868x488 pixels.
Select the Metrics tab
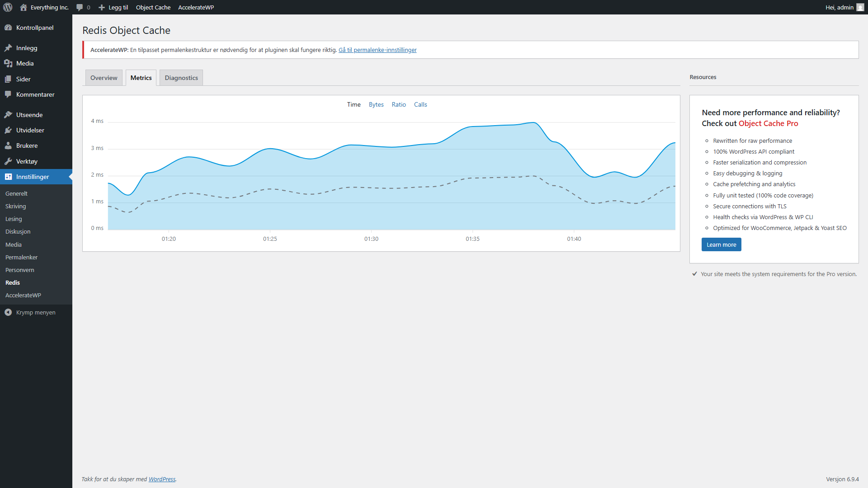(x=141, y=78)
